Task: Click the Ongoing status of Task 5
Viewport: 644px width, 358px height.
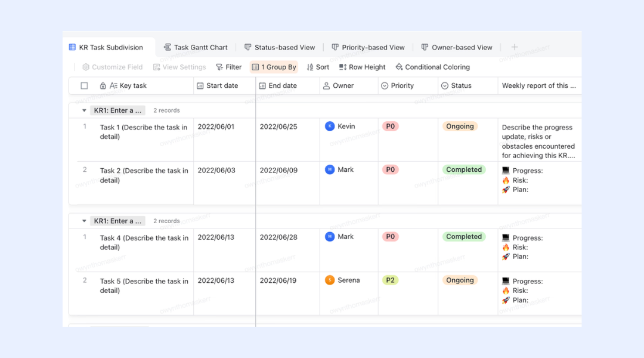Action: (460, 280)
